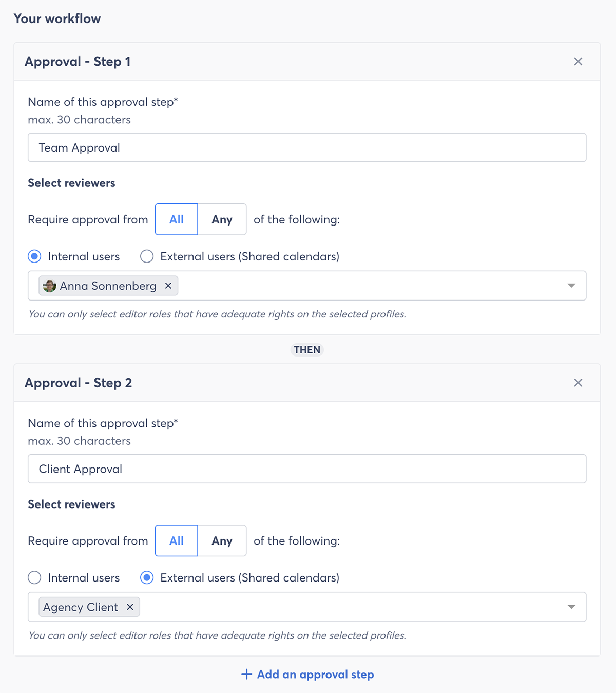
Task: Click the THEN separator label
Action: [307, 350]
